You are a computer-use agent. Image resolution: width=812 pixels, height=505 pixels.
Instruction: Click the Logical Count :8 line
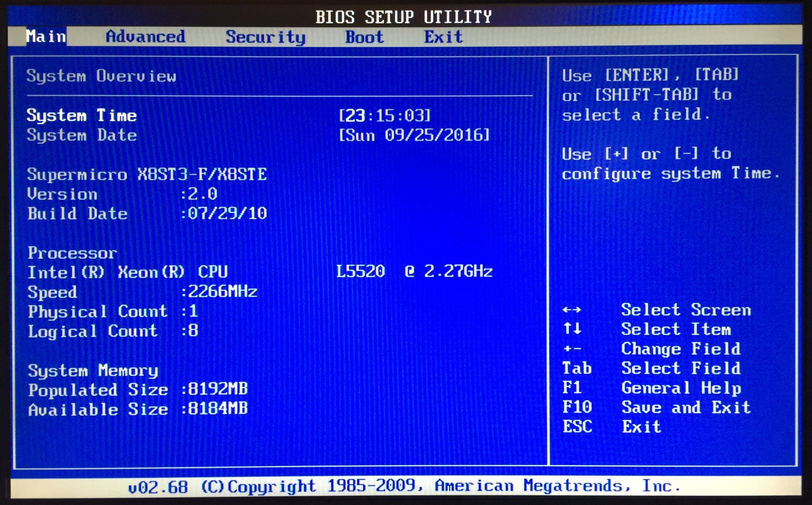[113, 331]
